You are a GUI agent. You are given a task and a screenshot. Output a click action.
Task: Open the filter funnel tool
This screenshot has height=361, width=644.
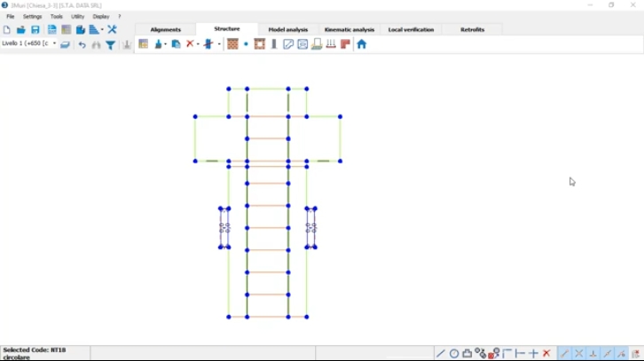(x=110, y=44)
